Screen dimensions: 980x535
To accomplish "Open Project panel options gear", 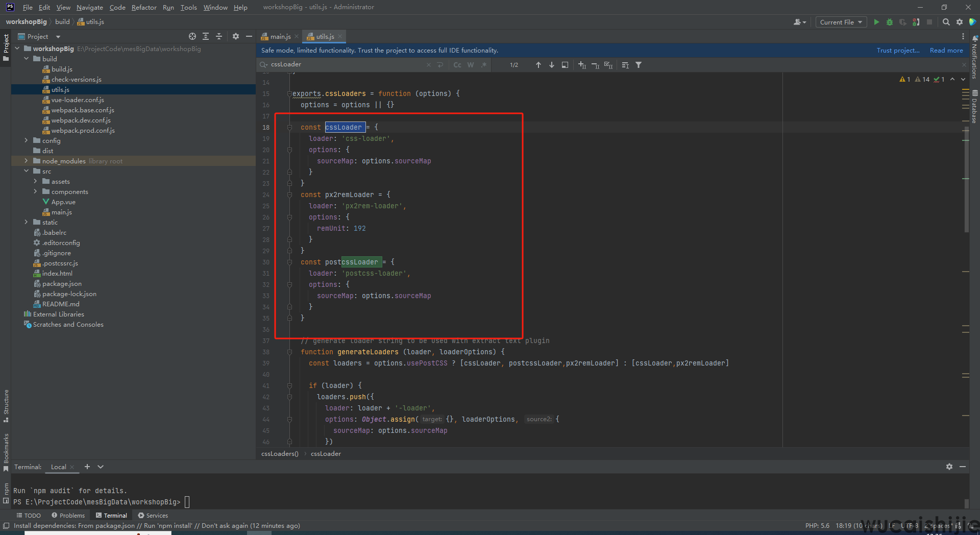I will click(235, 36).
